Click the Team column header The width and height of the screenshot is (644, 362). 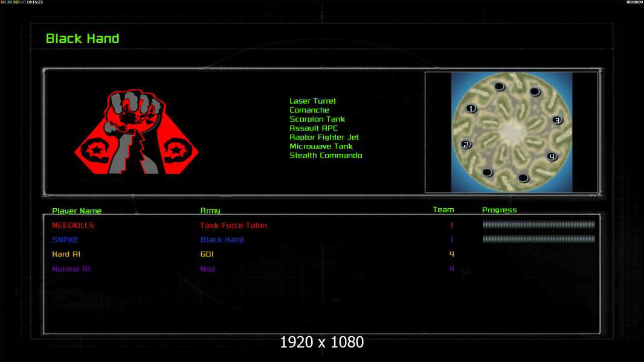[x=443, y=209]
